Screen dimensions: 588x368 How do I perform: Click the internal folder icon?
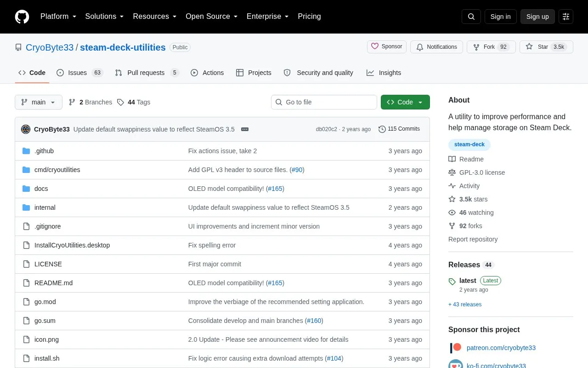pos(26,207)
